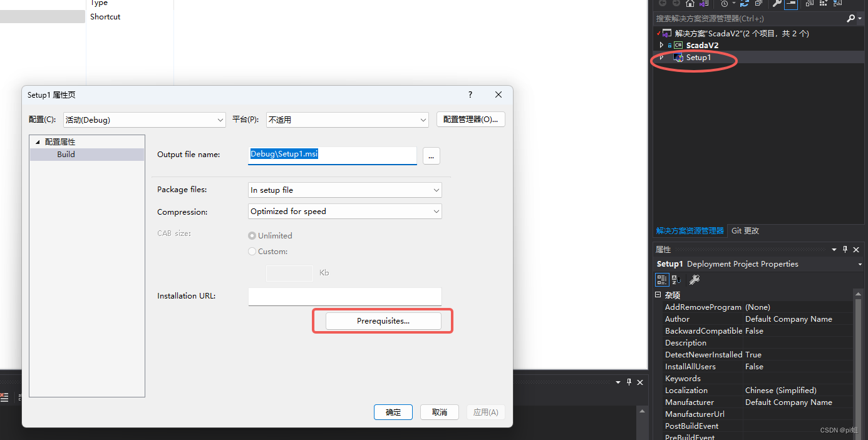Viewport: 868px width, 440px height.
Task: Select the Home icon in Solution Explorer toolbar
Action: click(x=690, y=4)
